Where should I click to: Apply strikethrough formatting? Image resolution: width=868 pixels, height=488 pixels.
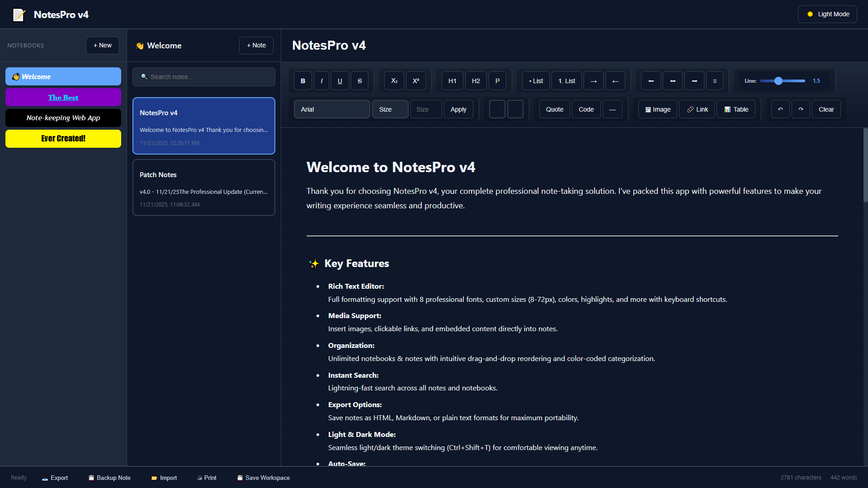360,80
